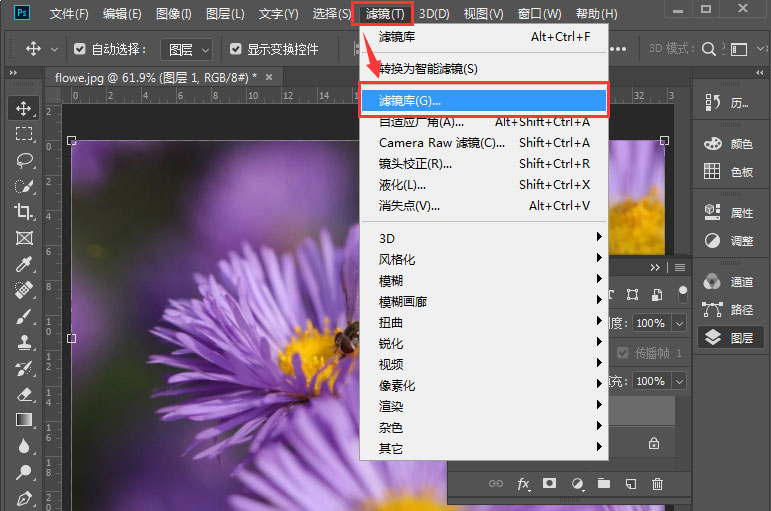Select the History Brush tool
The image size is (771, 511).
pos(23,368)
